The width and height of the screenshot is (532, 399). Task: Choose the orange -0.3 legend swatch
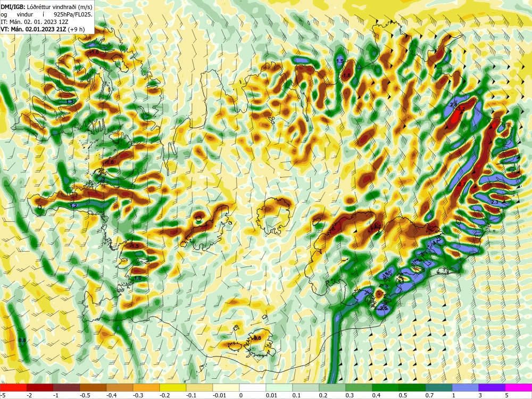(146, 387)
